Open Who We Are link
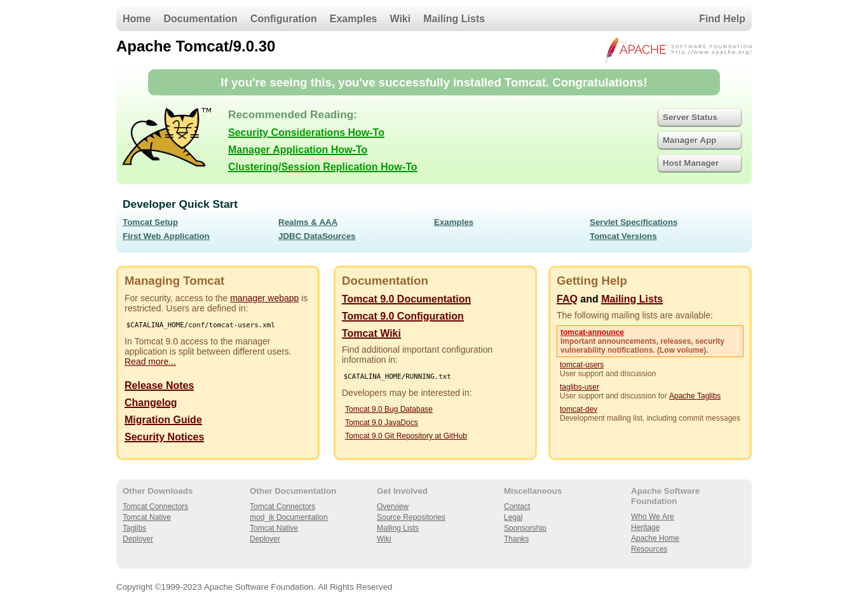868x598 pixels. coord(653,517)
